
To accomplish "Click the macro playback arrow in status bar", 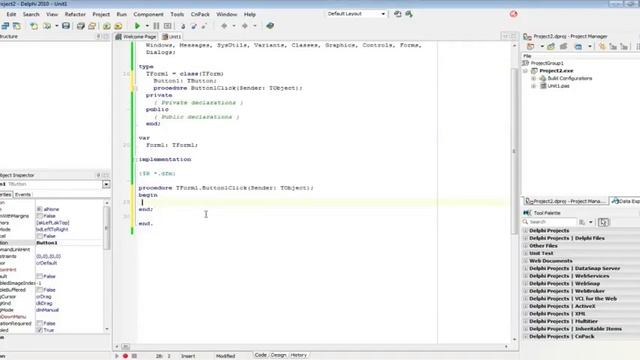I will (117, 356).
